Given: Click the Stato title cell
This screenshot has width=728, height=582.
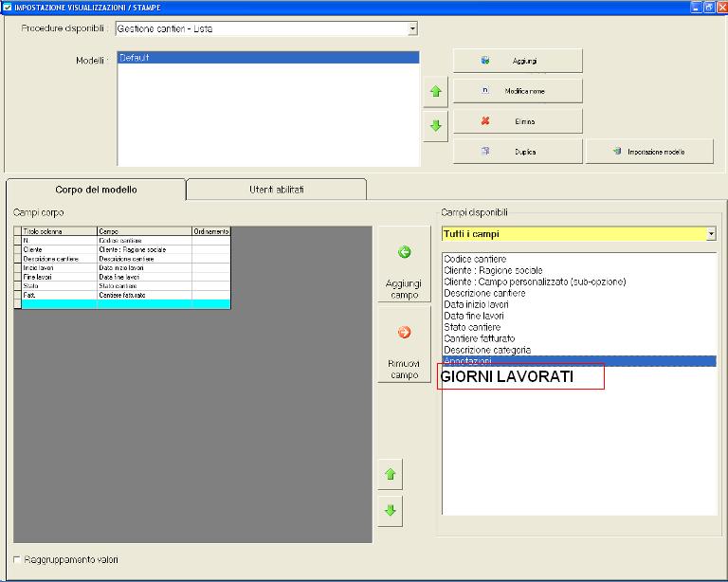Looking at the screenshot, I should tap(60, 286).
